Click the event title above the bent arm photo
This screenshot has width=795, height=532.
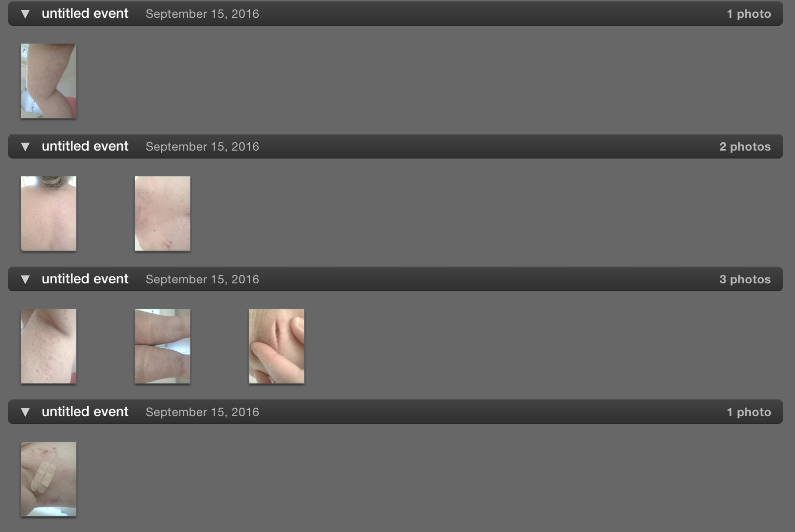[x=85, y=13]
